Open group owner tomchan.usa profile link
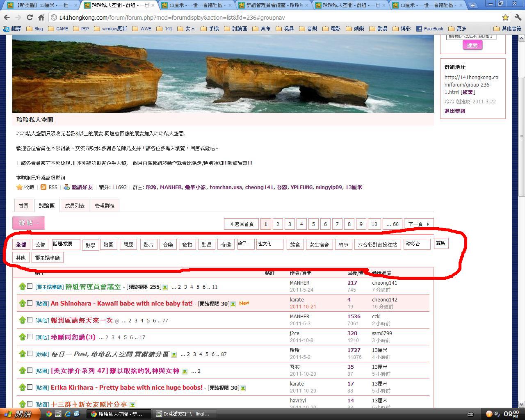This screenshot has height=420, width=525. [226, 187]
